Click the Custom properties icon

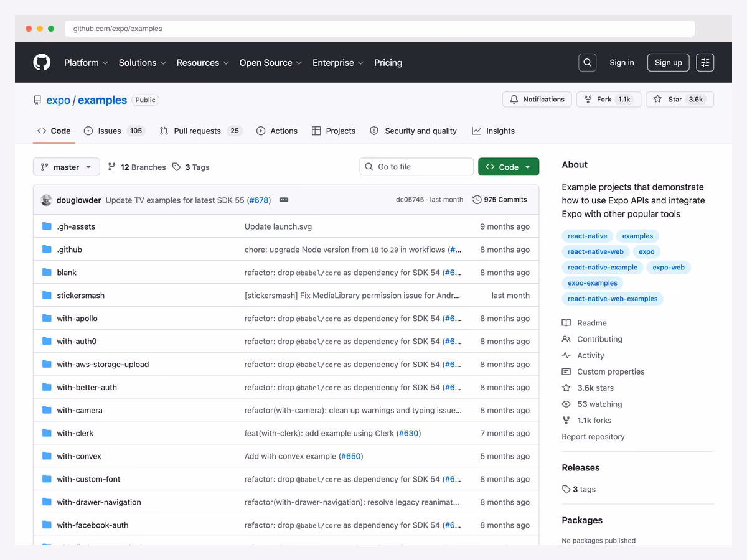click(566, 371)
